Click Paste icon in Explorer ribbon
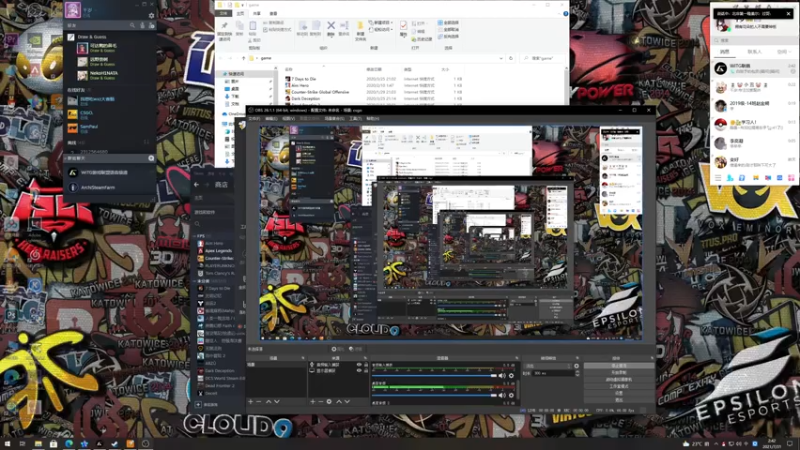This screenshot has width=800, height=450. [253, 29]
